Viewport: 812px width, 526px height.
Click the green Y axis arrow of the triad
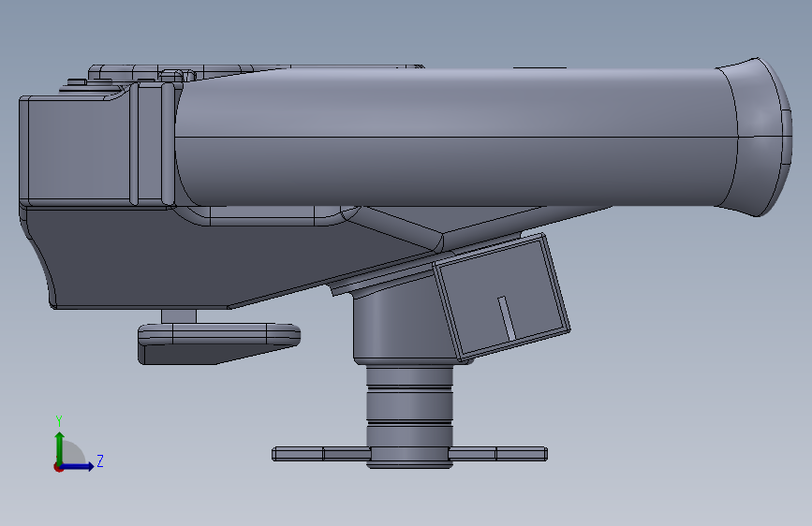(60, 447)
